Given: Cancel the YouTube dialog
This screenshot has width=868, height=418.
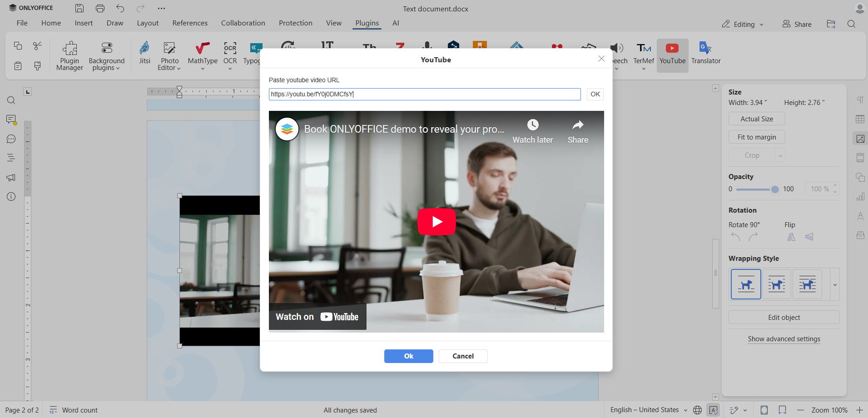Looking at the screenshot, I should (463, 356).
